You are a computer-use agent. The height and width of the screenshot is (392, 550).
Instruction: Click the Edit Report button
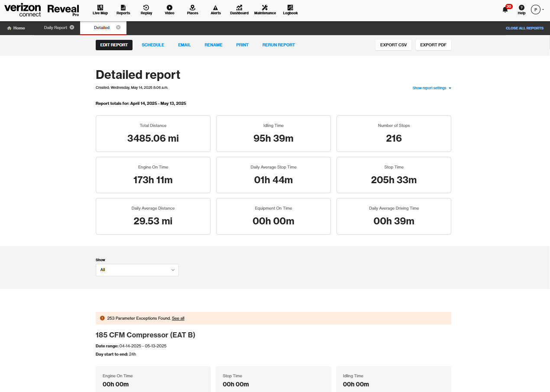[x=114, y=45]
